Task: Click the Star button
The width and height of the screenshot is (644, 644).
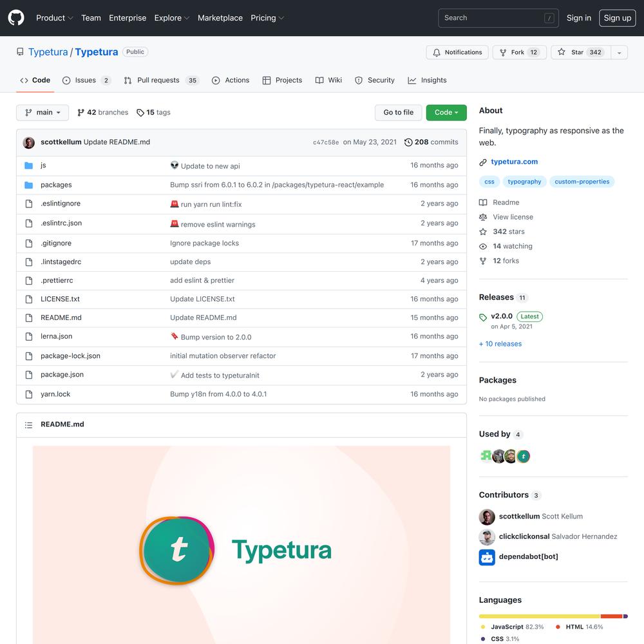Action: 581,53
